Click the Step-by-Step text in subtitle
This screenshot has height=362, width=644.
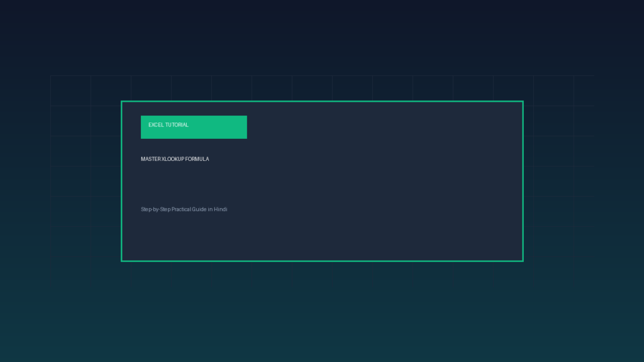point(156,209)
